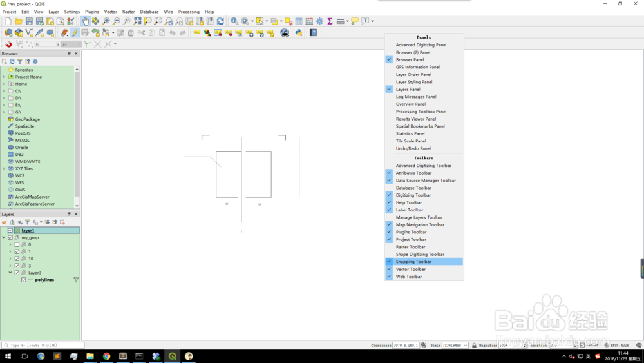Image resolution: width=644 pixels, height=363 pixels.
Task: Expand Project Home in Browser
Action: [4, 77]
